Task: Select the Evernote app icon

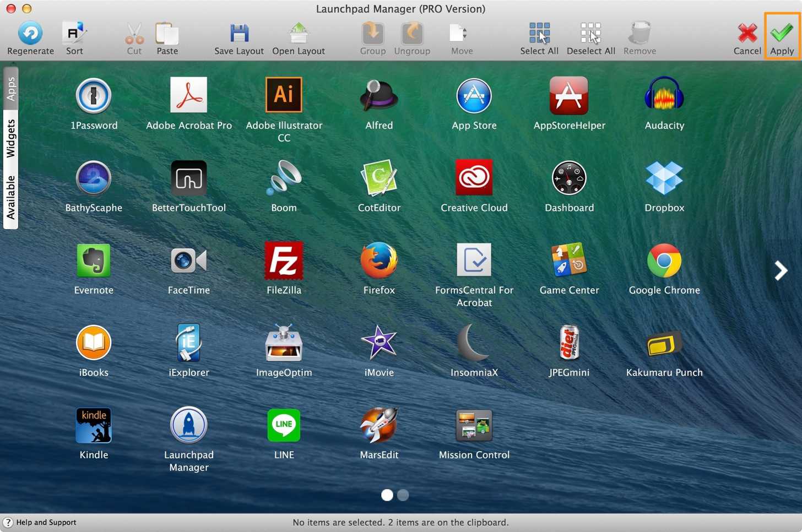Action: pos(94,260)
